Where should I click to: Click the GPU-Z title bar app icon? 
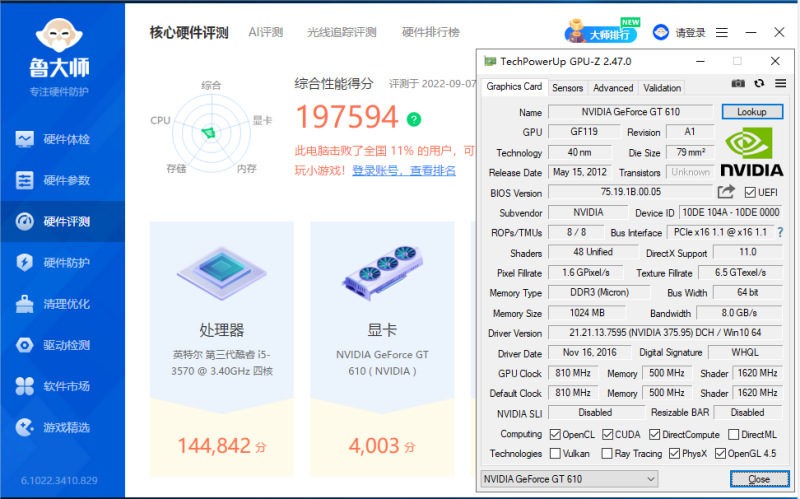[490, 62]
